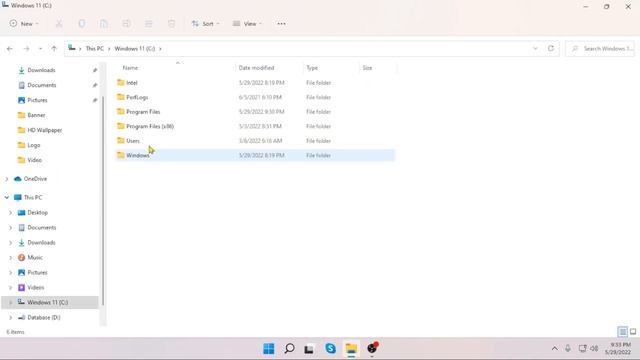640x360 pixels.
Task: Select the Intel folder
Action: [x=255, y=82]
